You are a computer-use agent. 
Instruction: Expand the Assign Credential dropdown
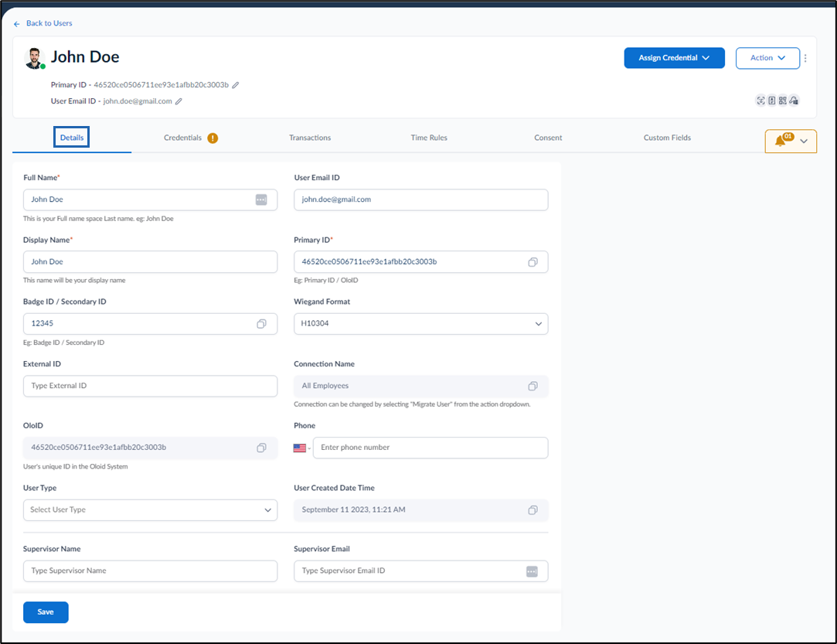674,58
